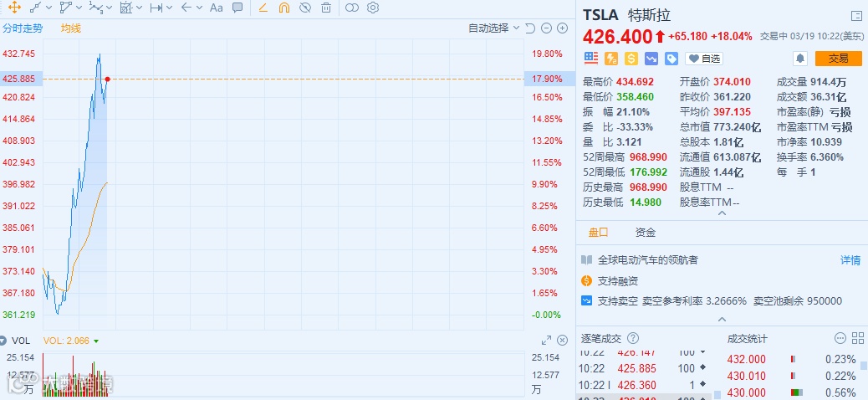Click the blue price tag icon
The height and width of the screenshot is (400, 868).
(671, 59)
